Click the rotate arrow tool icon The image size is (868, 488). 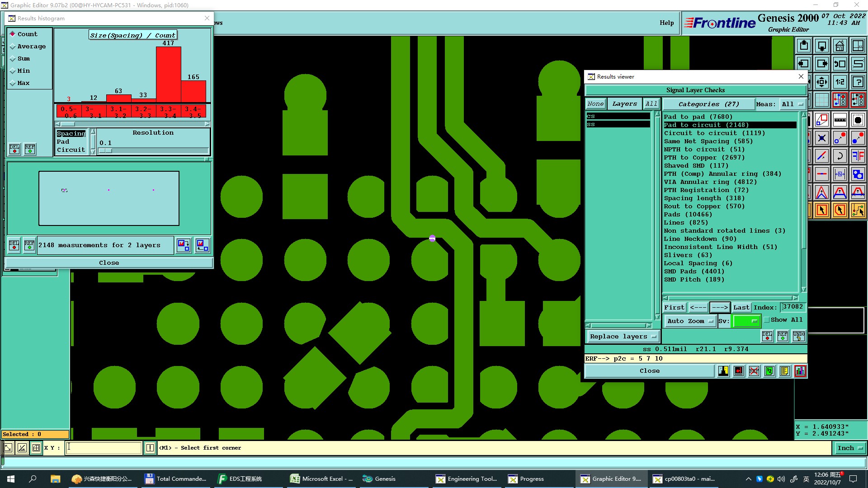click(840, 156)
